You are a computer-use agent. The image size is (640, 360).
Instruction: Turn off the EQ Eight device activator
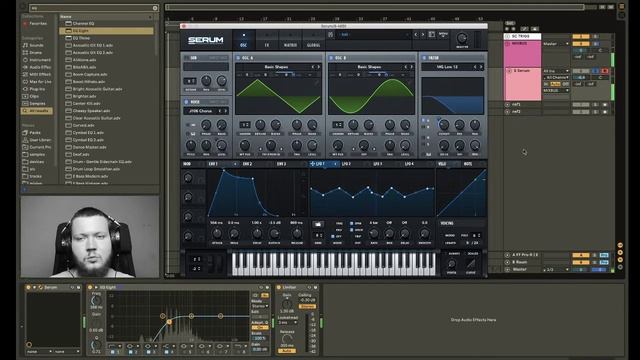click(x=90, y=287)
